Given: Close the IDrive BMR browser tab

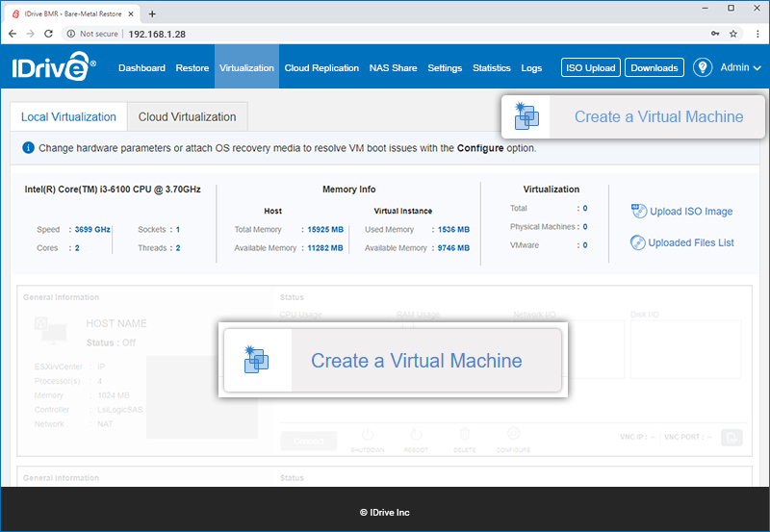Looking at the screenshot, I should coord(131,13).
